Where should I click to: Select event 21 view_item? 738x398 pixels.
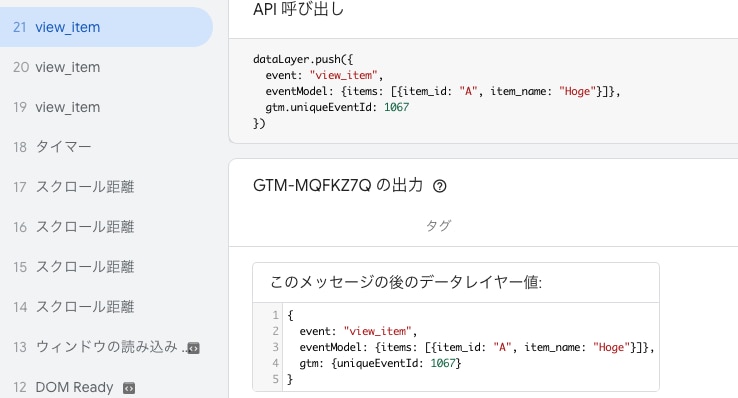[x=105, y=27]
